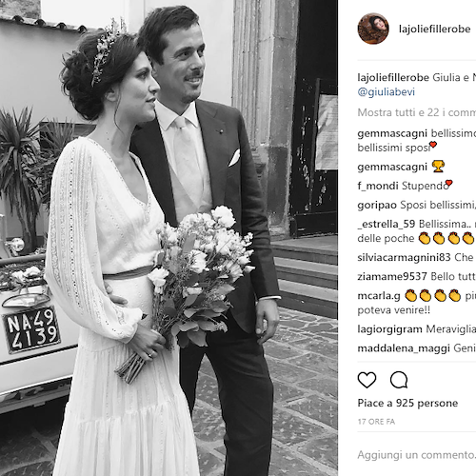Open gemmascagni profile from first comment
The height and width of the screenshot is (476, 476).
[x=392, y=133]
